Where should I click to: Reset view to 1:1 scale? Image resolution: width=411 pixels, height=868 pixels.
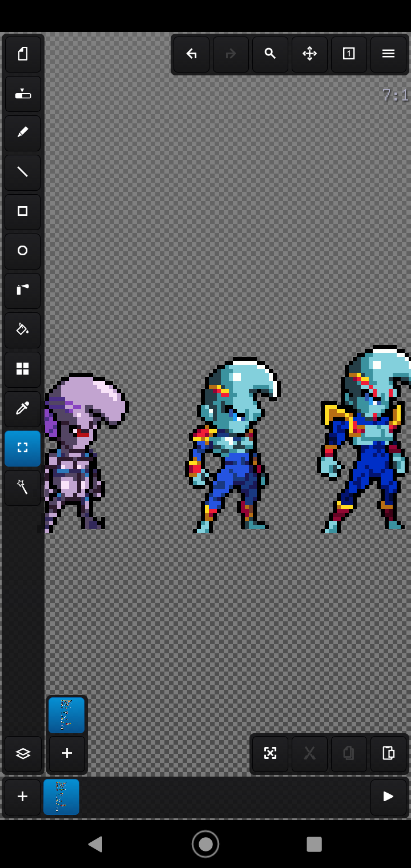click(349, 54)
